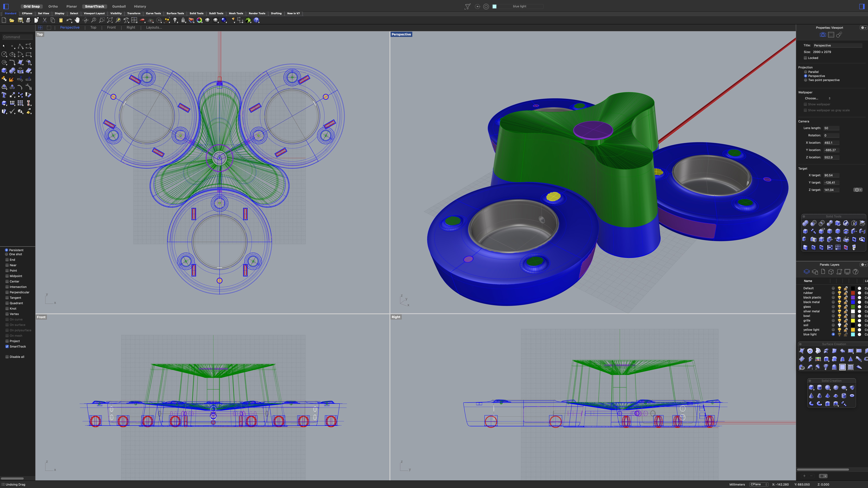Turn on the soil layer lightbulb
This screenshot has width=868, height=488.
(839, 325)
